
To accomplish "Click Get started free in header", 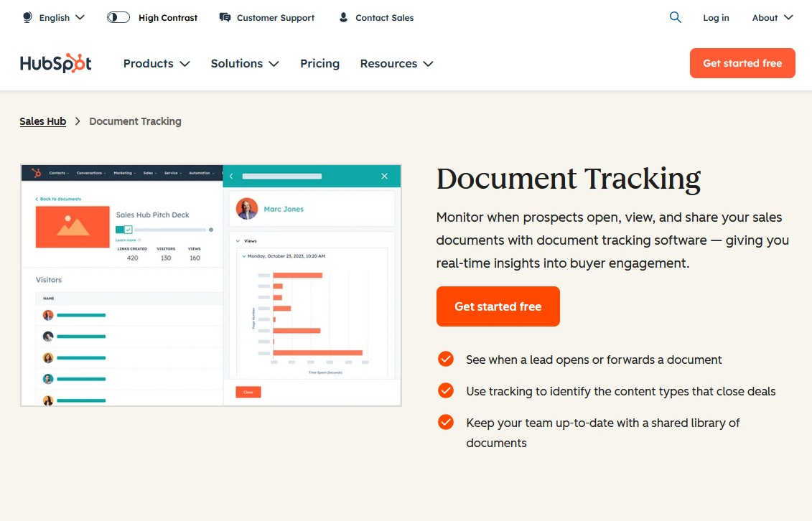I will pos(742,63).
